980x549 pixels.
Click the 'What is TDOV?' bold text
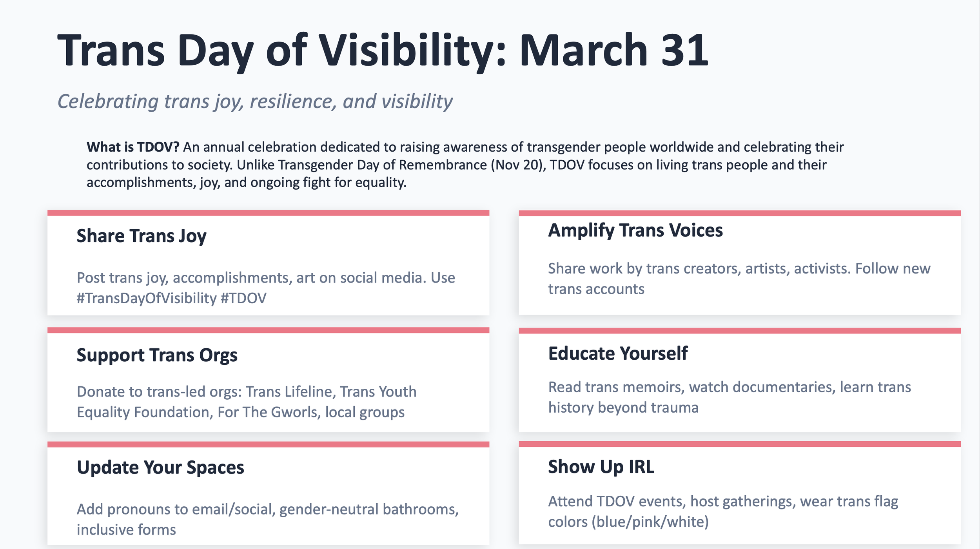[x=133, y=147]
